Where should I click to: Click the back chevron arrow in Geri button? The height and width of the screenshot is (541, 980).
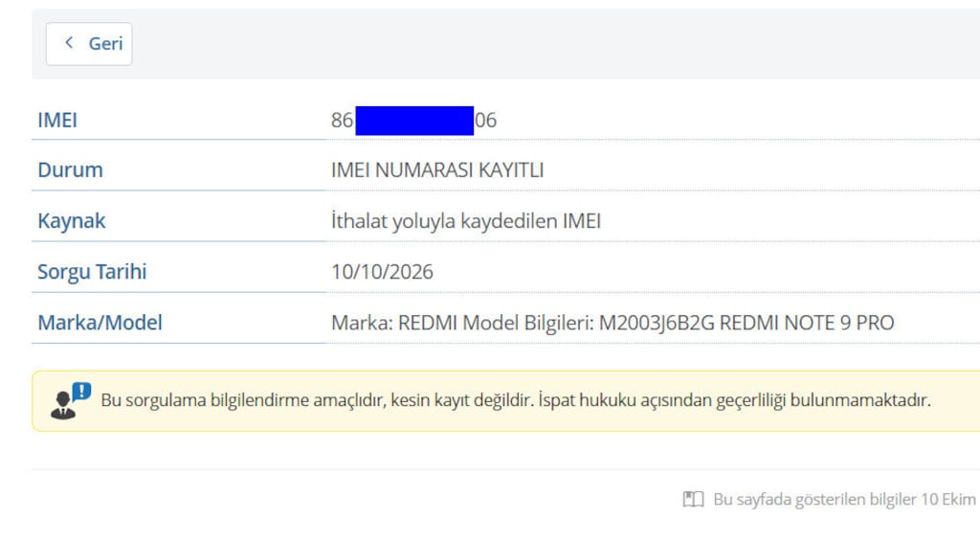click(69, 42)
